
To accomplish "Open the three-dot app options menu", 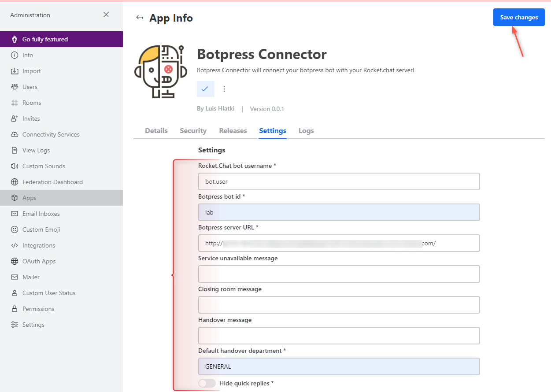I will pyautogui.click(x=224, y=89).
